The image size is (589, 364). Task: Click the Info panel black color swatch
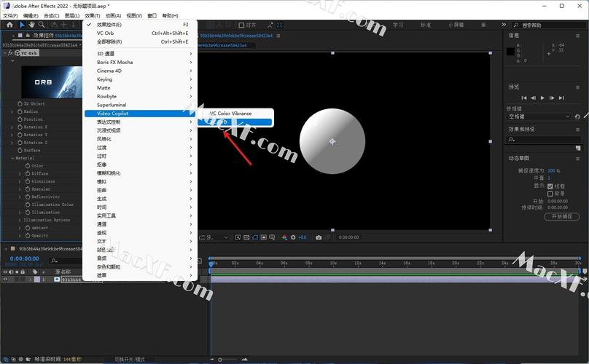coord(510,52)
